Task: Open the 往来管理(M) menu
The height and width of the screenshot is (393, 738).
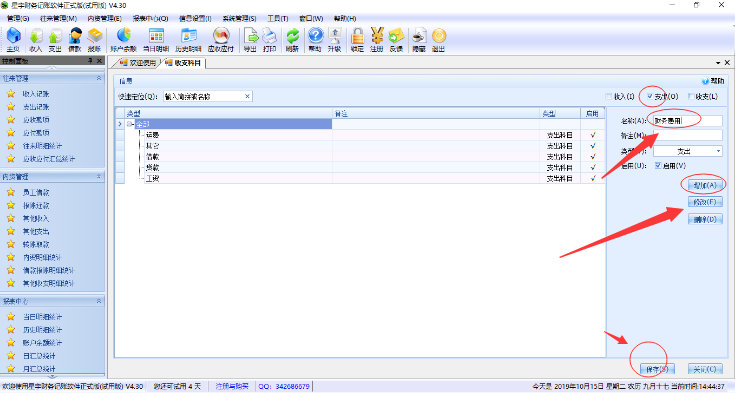Action: 58,18
